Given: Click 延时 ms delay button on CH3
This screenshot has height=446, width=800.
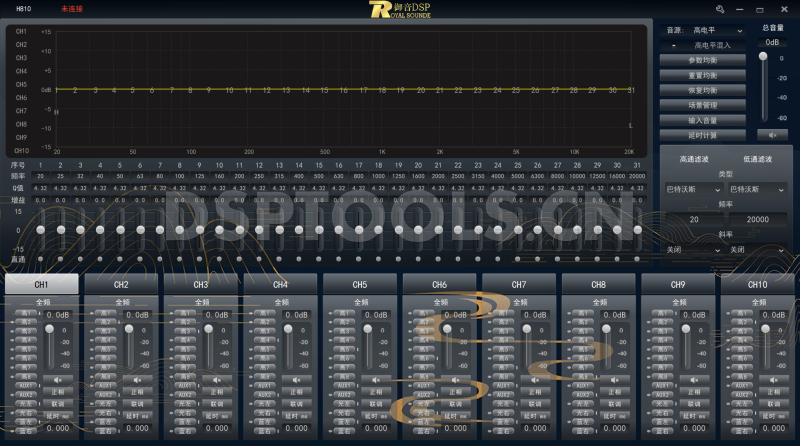Looking at the screenshot, I should (217, 416).
